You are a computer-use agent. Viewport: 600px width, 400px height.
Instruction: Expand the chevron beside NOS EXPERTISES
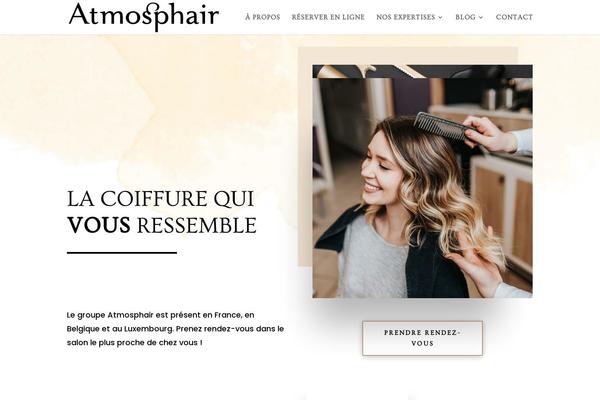[x=440, y=18]
